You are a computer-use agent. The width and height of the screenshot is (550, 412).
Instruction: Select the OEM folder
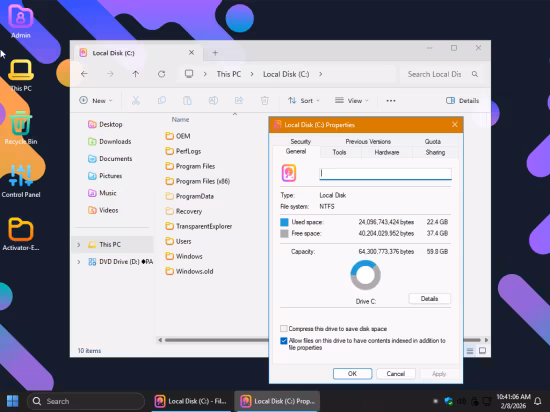click(178, 136)
